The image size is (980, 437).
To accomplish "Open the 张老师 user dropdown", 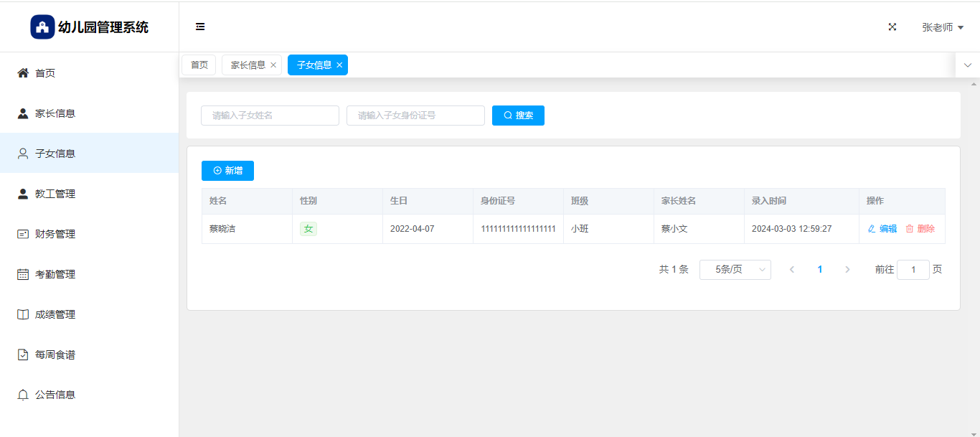I will (942, 27).
